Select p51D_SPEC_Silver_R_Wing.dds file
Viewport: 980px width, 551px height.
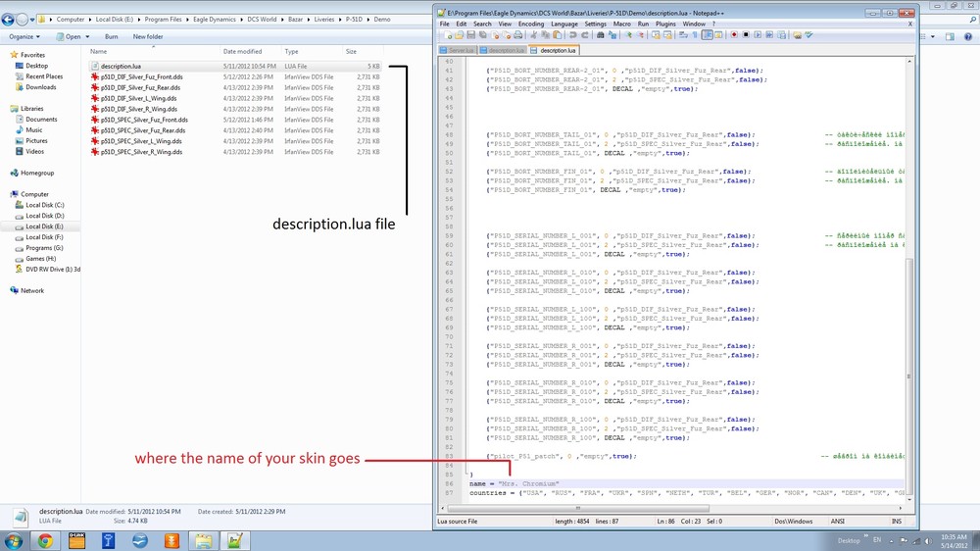[141, 152]
